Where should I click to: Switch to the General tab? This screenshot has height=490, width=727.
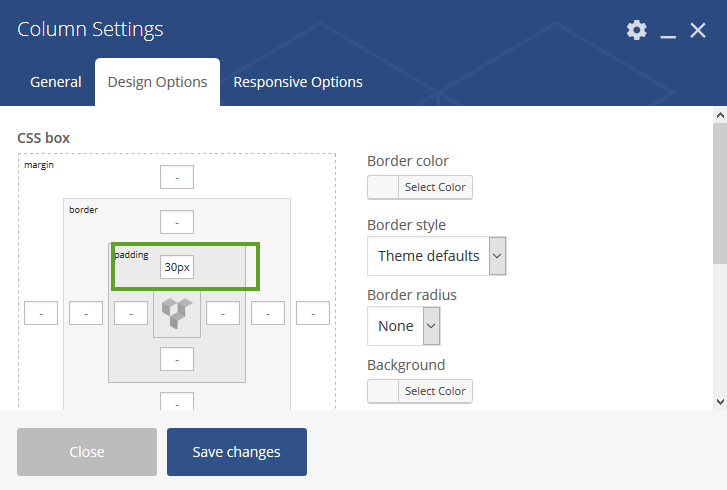click(x=56, y=82)
